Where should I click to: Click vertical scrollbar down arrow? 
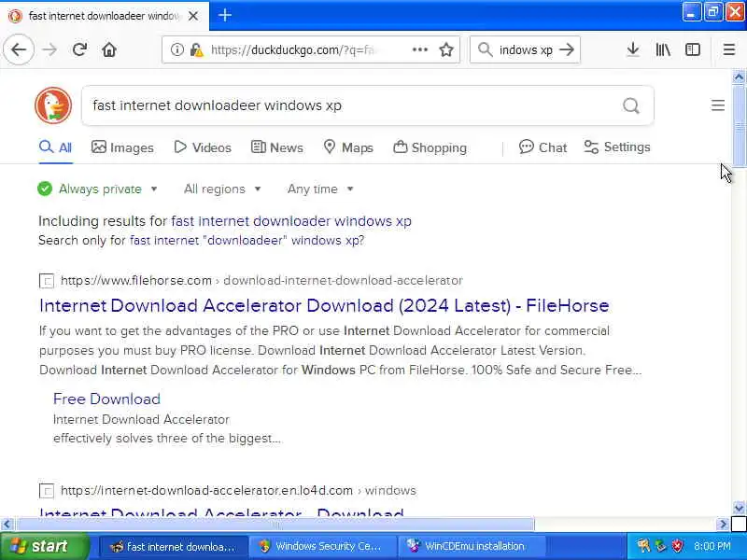pos(739,508)
